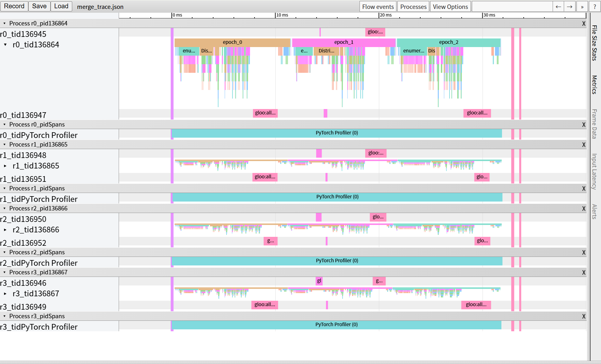Select last gloo:all slice on r0_tid136947
Image resolution: width=601 pixels, height=364 pixels.
tap(477, 113)
